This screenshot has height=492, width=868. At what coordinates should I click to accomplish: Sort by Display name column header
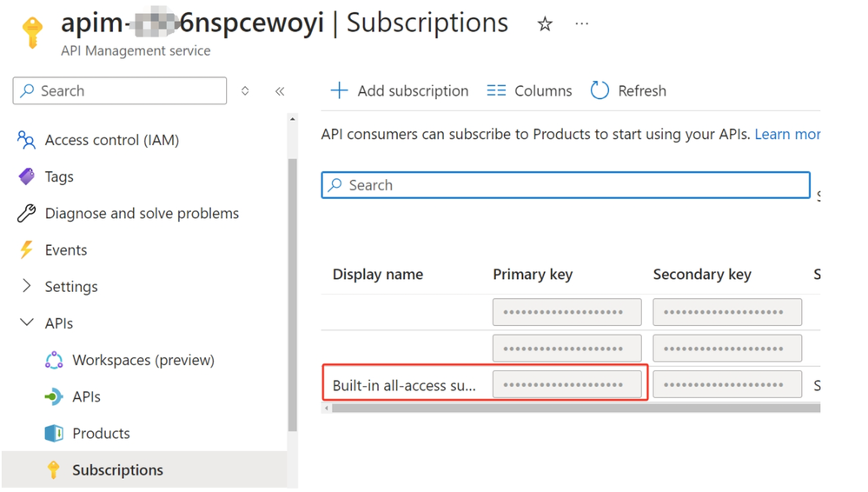tap(378, 275)
